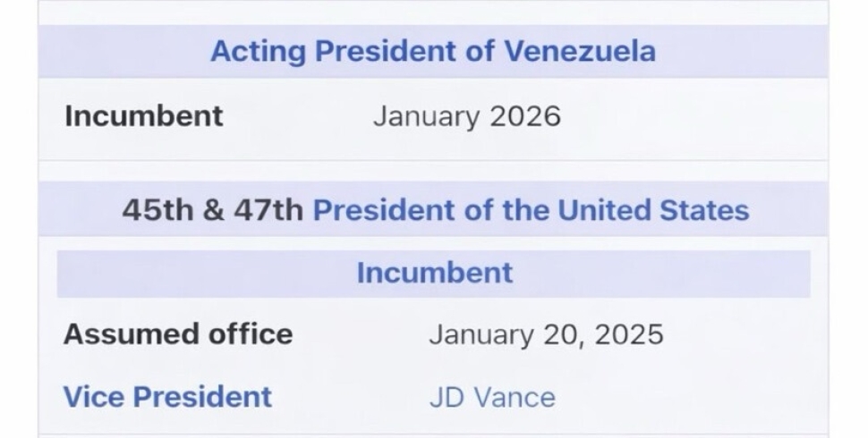Click the President of the United States link

point(531,210)
